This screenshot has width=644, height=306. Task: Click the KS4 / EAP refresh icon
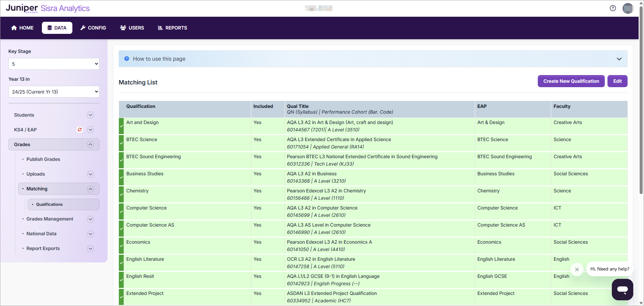[x=80, y=130]
